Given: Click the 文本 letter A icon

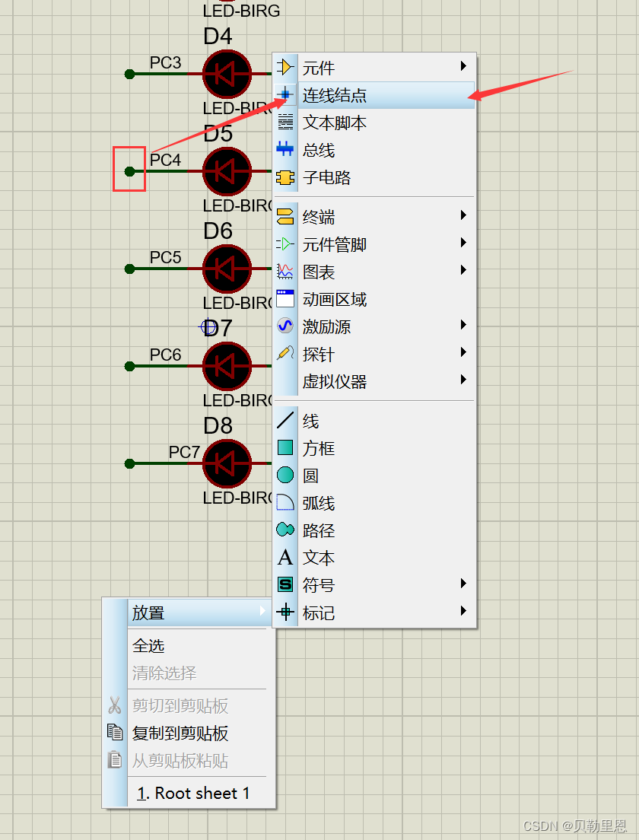Looking at the screenshot, I should [285, 557].
